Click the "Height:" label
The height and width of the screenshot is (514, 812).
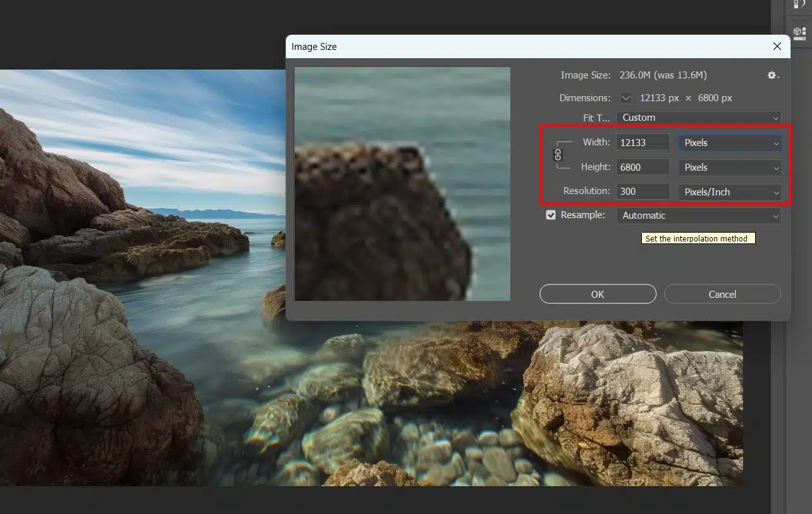[596, 167]
